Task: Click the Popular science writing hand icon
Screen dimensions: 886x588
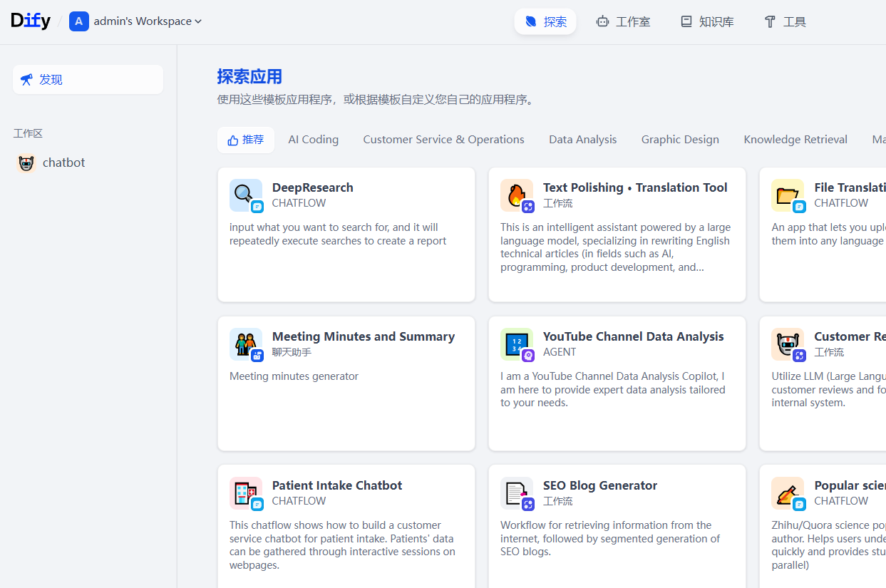Action: (788, 493)
